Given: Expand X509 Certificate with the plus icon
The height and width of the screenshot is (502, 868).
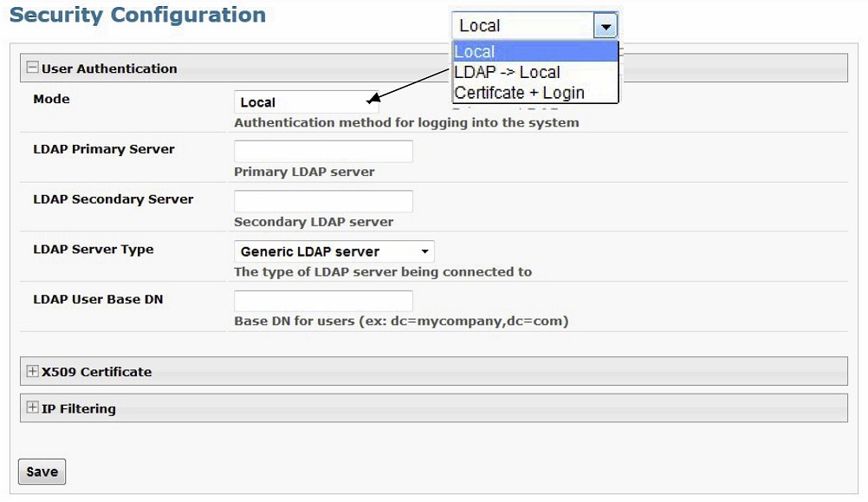Looking at the screenshot, I should click(33, 371).
